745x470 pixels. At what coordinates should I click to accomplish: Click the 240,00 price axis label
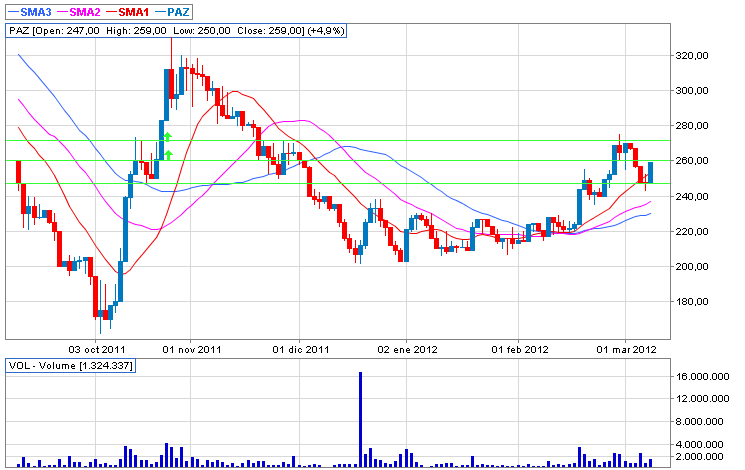click(x=692, y=196)
